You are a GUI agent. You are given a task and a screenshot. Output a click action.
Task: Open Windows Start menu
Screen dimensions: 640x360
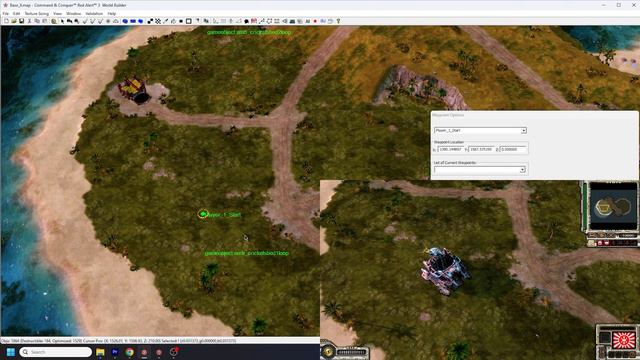click(x=11, y=352)
